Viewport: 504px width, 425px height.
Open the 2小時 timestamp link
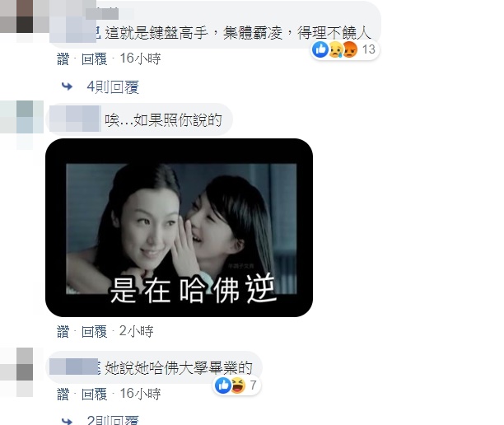[136, 331]
